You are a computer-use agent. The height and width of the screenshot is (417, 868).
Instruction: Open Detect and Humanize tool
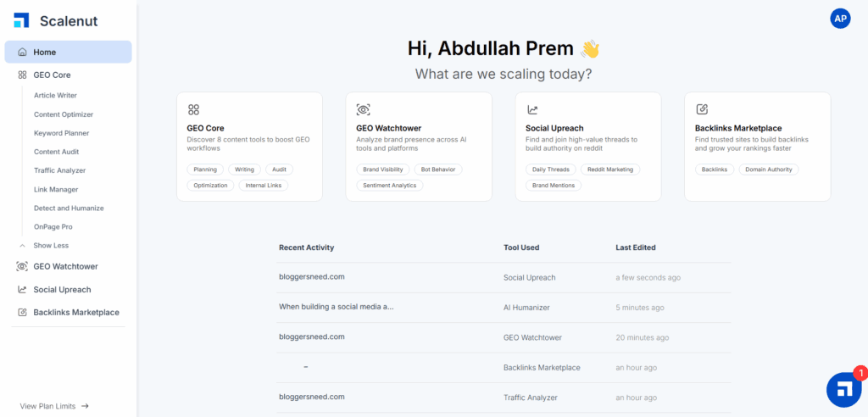68,208
